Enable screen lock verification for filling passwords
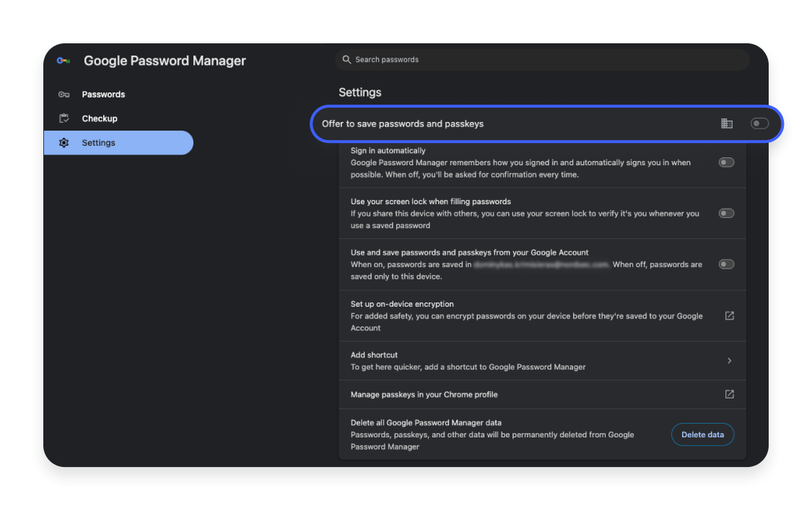 (725, 213)
